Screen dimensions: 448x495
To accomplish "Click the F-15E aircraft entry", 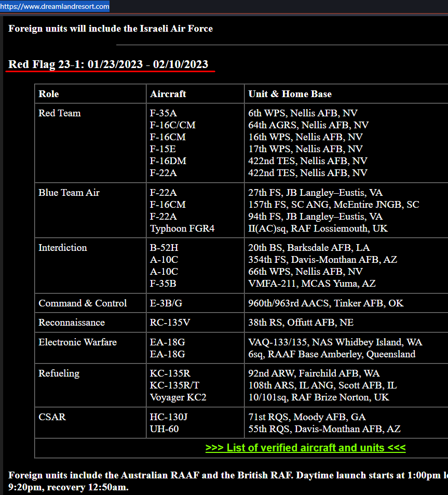I will (163, 149).
